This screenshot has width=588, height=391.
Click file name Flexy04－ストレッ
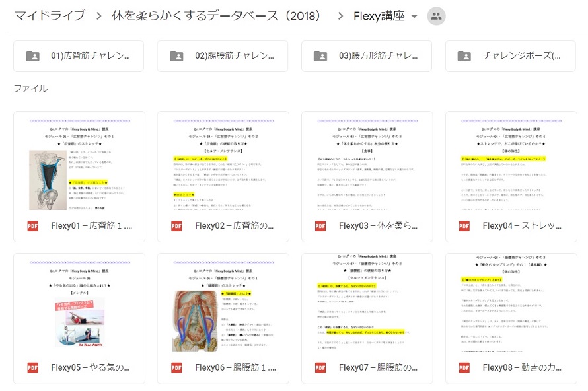point(522,226)
